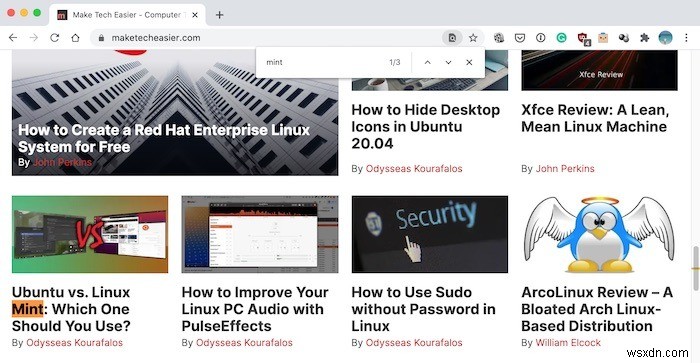Open Odysseas Kourafalos under Ubuntu vs Mint

pos(74,343)
